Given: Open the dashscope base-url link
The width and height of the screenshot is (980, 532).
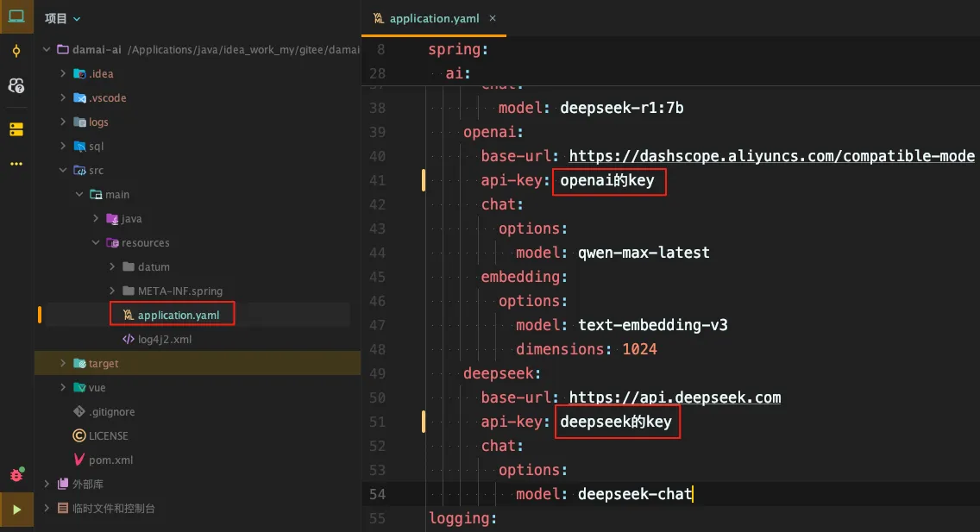Looking at the screenshot, I should click(771, 156).
